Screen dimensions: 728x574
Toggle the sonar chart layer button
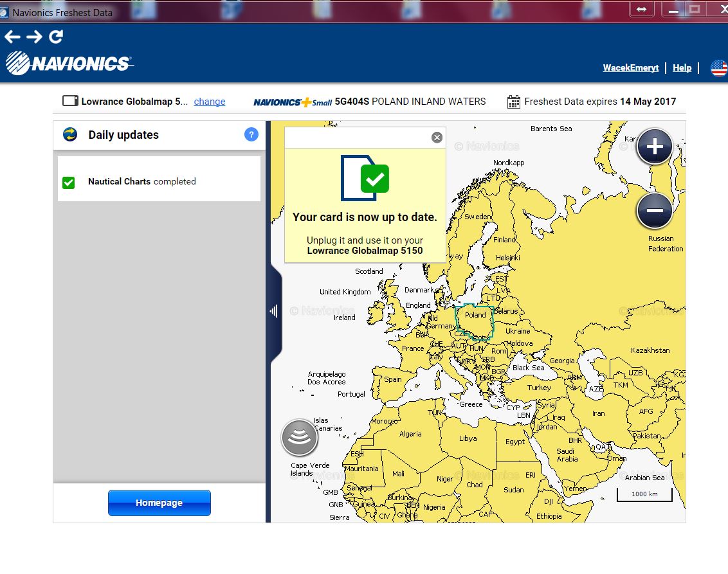click(300, 437)
